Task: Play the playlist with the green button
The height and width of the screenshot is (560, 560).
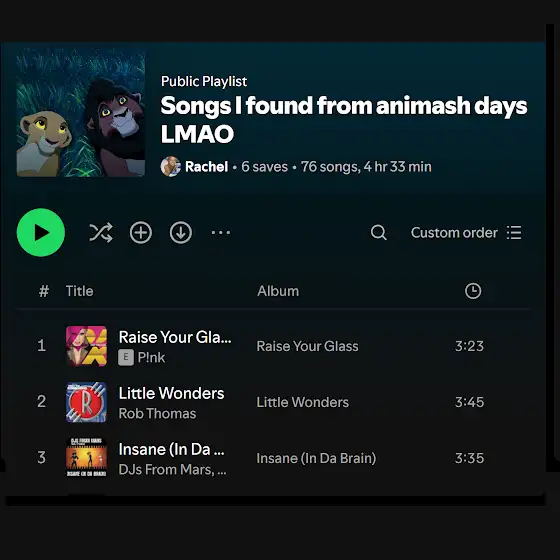Action: pyautogui.click(x=41, y=232)
